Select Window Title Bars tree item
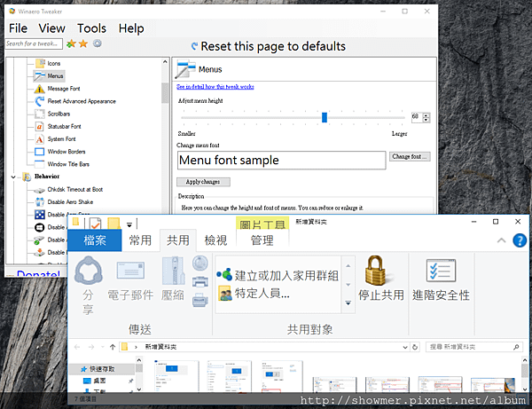 click(x=68, y=164)
